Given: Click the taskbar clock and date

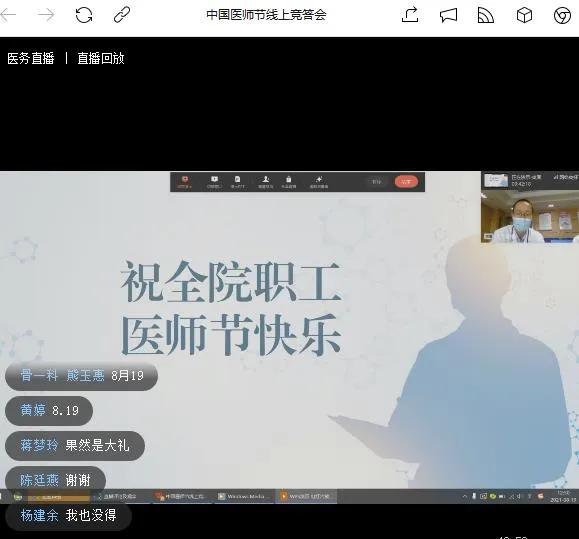Looking at the screenshot, I should [x=563, y=497].
